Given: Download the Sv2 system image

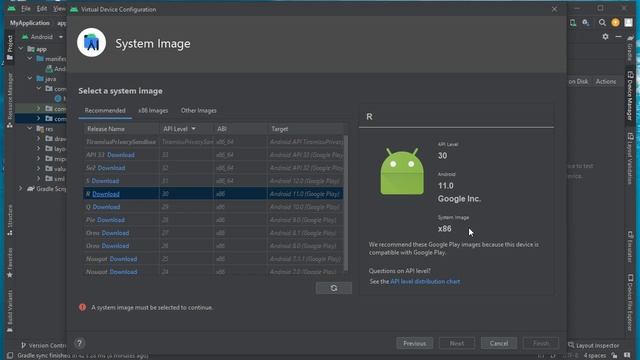Looking at the screenshot, I should click(111, 168).
